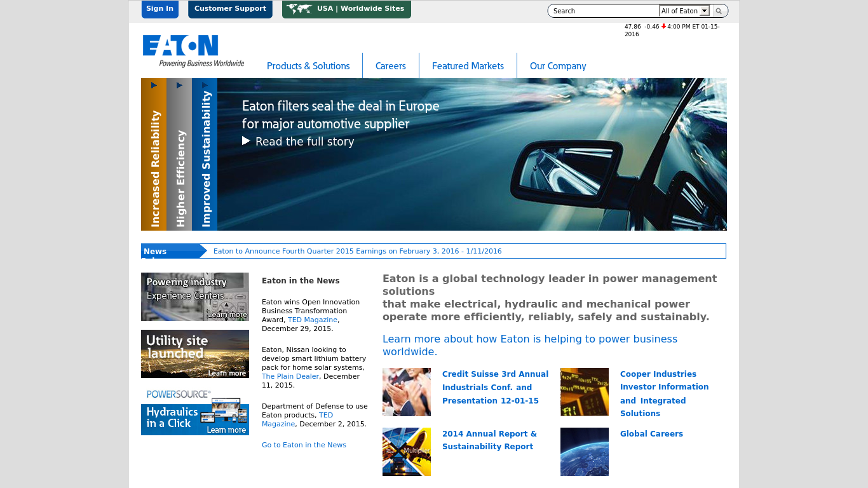Click the Hydraulics in a Click banner

pyautogui.click(x=195, y=412)
